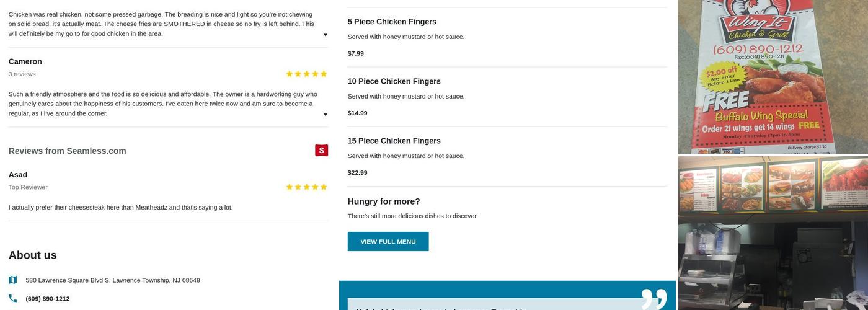
Task: Click the large quotation mark icon
Action: coord(653,298)
